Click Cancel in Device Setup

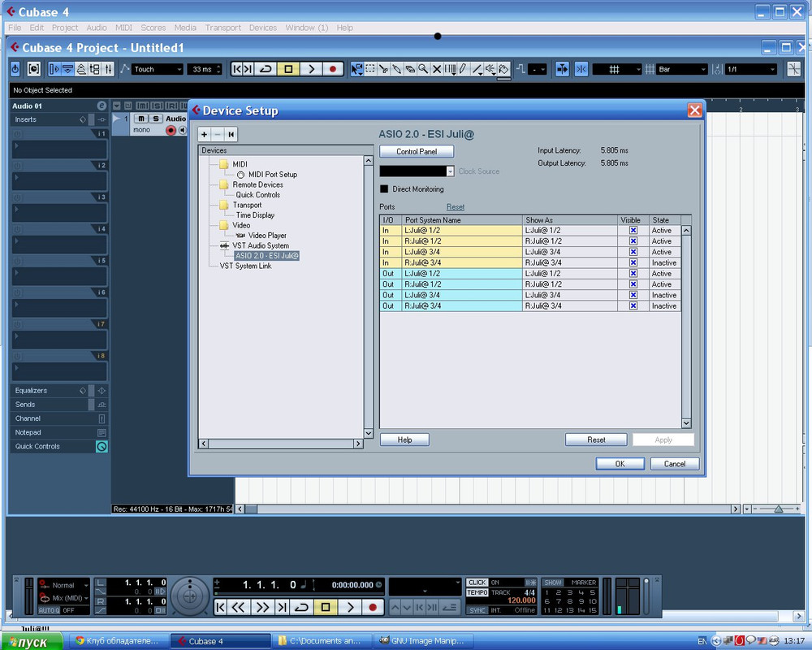(674, 464)
